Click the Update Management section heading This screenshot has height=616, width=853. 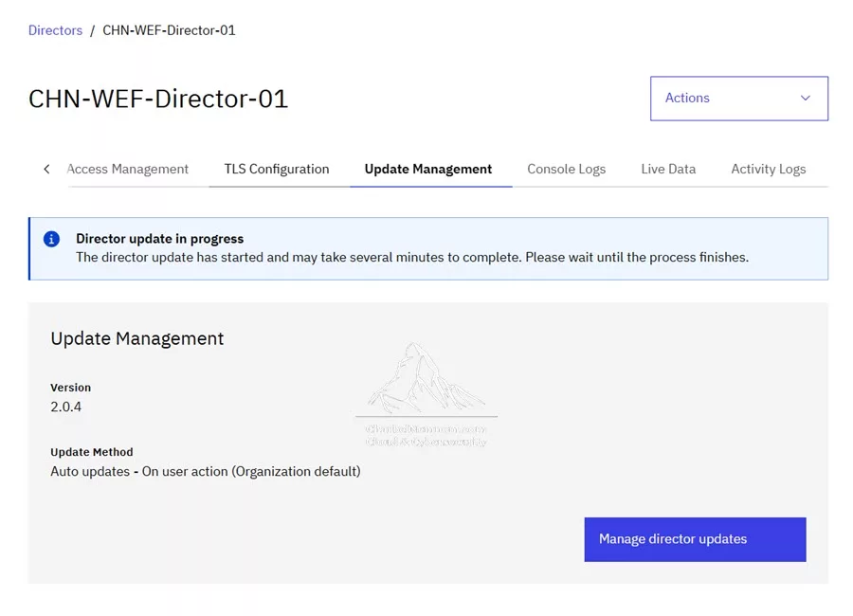pyautogui.click(x=137, y=338)
